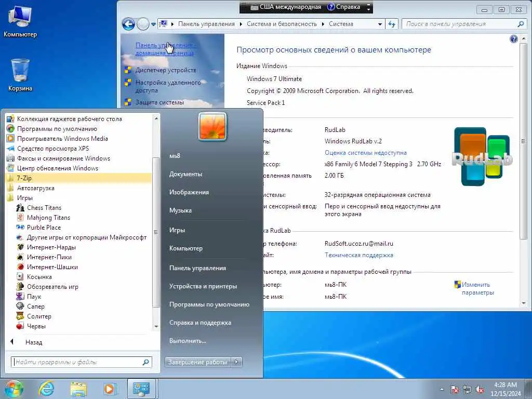
Task: Click the Завершение работы button
Action: pos(198,362)
